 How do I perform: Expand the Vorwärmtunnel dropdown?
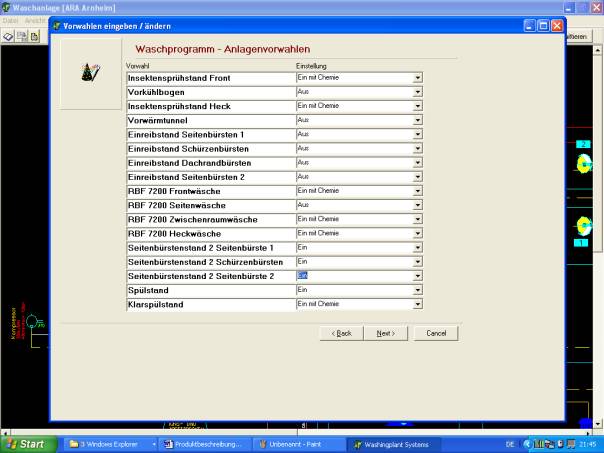tap(418, 119)
